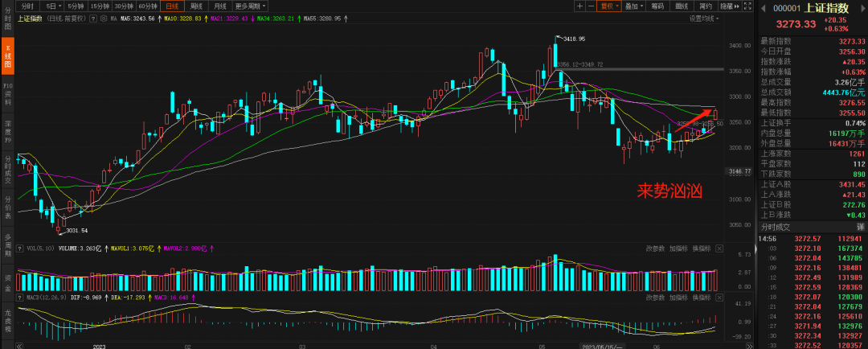The width and height of the screenshot is (868, 349).
Task: Click the 画线 drawing button
Action: click(682, 6)
